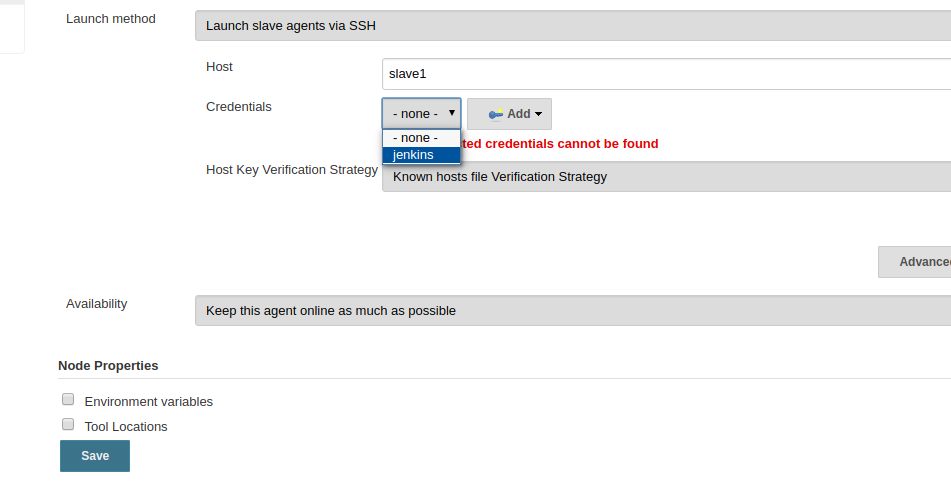Open the Advanced settings button
The image size is (951, 499).
tap(915, 262)
